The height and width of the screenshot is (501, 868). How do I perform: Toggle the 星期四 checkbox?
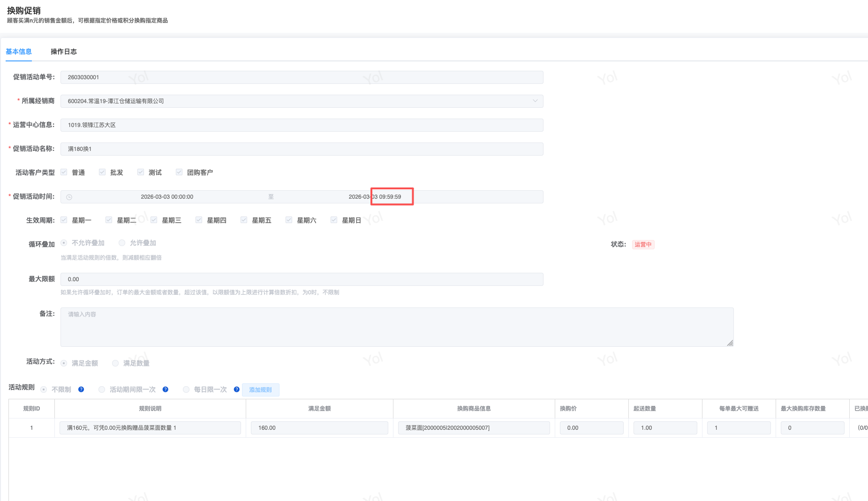(x=199, y=220)
